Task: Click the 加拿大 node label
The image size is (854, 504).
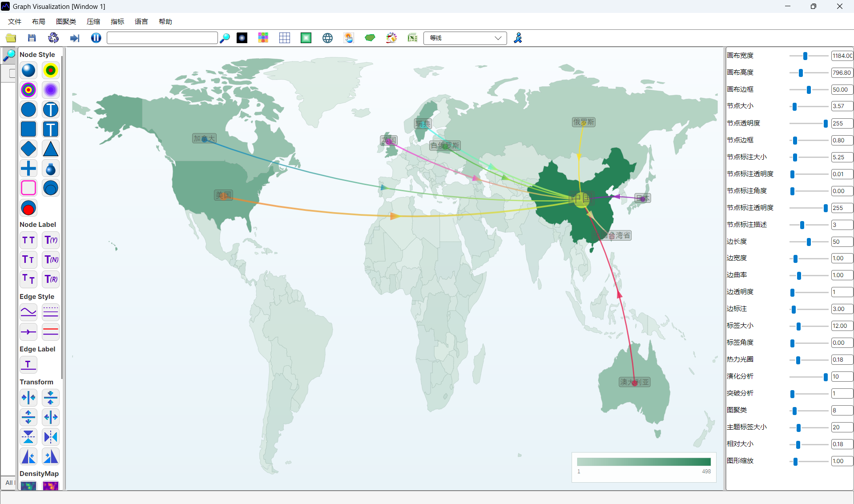Action: click(204, 139)
